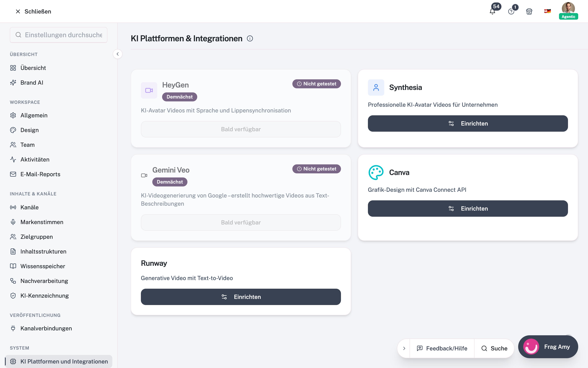The height and width of the screenshot is (368, 588).
Task: Open the help question mark icon
Action: pyautogui.click(x=511, y=11)
